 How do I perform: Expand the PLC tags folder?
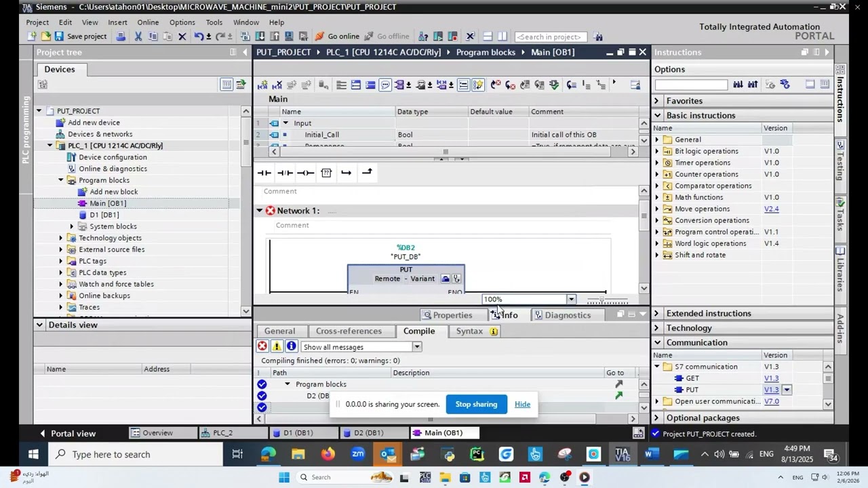pyautogui.click(x=61, y=261)
